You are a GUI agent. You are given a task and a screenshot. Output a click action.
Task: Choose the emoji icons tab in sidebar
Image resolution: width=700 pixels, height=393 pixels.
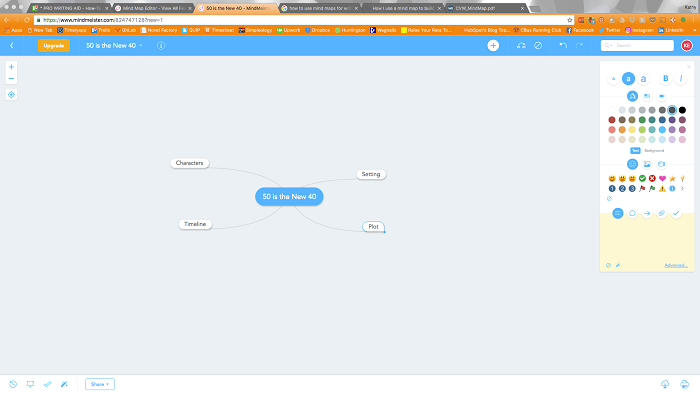pyautogui.click(x=632, y=164)
